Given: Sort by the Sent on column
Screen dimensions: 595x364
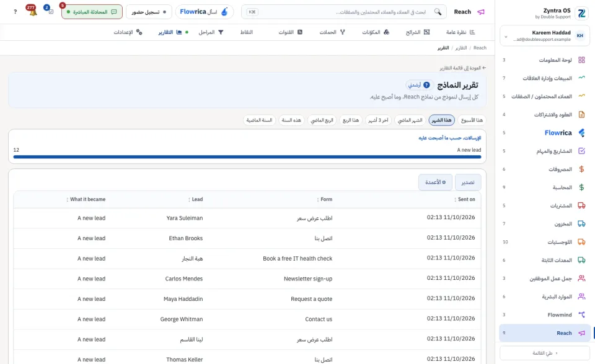Looking at the screenshot, I should [x=464, y=199].
